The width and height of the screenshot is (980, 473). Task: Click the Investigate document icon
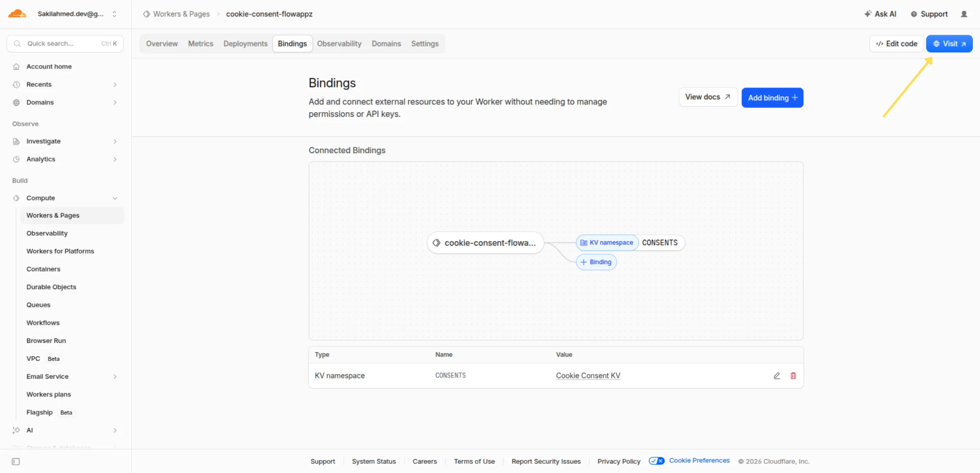[16, 141]
